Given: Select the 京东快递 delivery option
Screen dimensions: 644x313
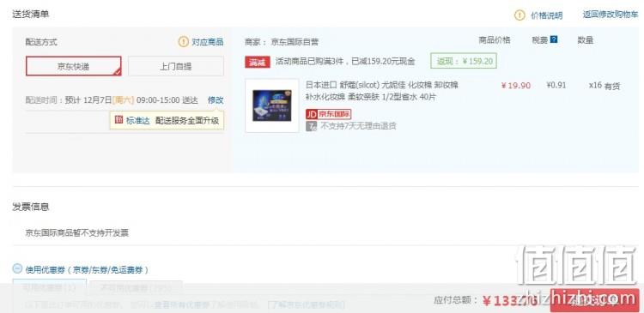Looking at the screenshot, I should point(74,66).
